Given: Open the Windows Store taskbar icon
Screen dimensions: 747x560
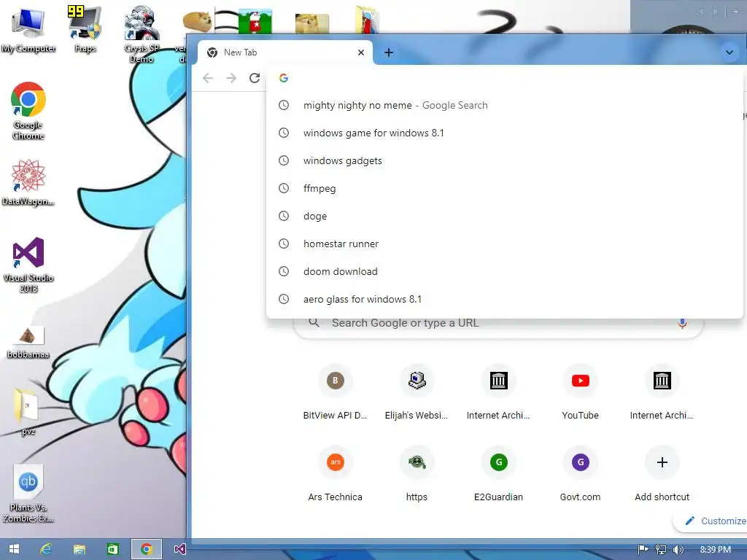Looking at the screenshot, I should click(x=112, y=549).
